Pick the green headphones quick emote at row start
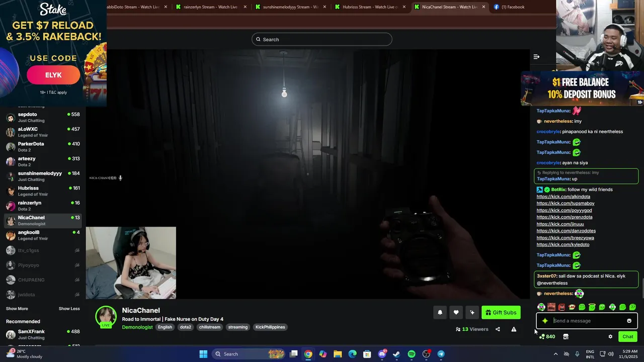 click(541, 307)
